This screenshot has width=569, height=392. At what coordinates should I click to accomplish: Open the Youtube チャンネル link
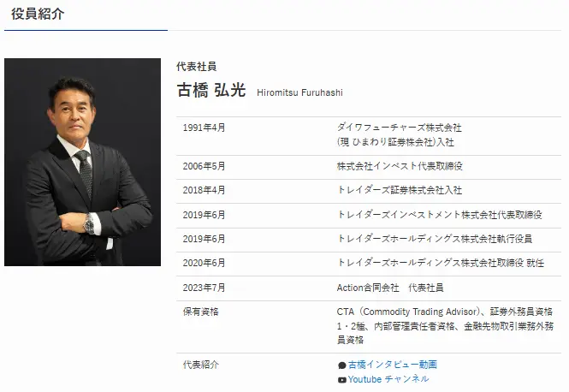coord(388,379)
